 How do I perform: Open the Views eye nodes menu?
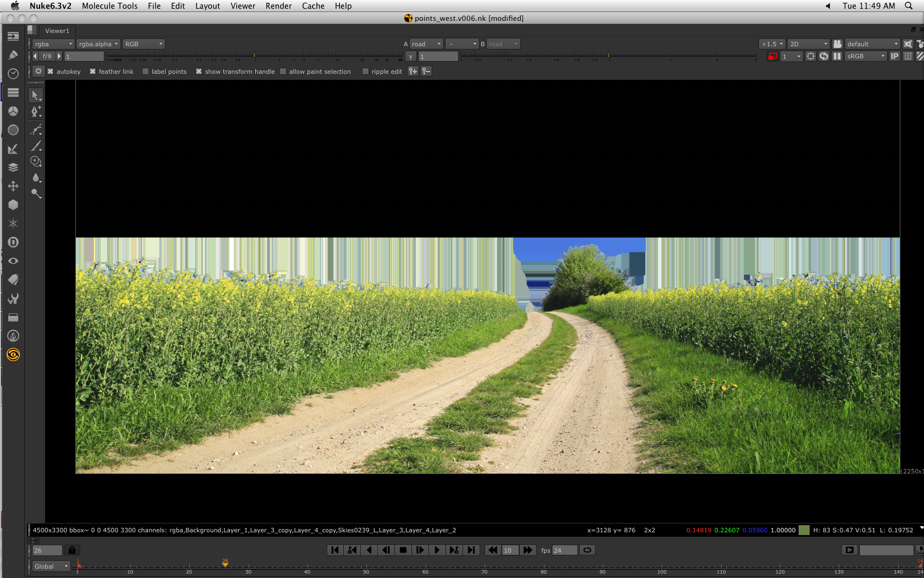pos(13,261)
